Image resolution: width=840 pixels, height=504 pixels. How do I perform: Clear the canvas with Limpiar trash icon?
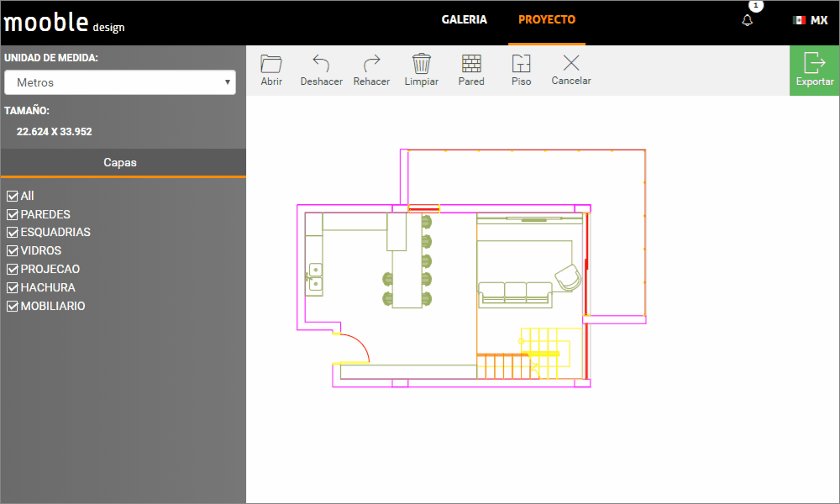pyautogui.click(x=421, y=71)
